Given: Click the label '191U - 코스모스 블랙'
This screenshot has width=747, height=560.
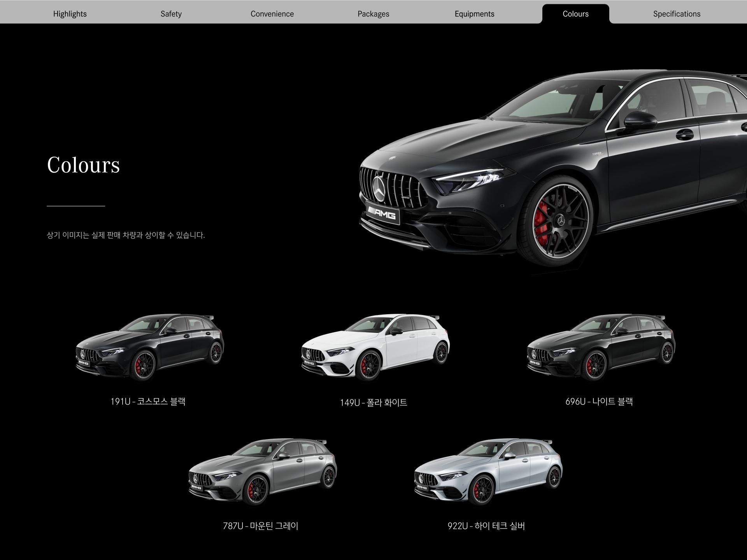Looking at the screenshot, I should (148, 401).
